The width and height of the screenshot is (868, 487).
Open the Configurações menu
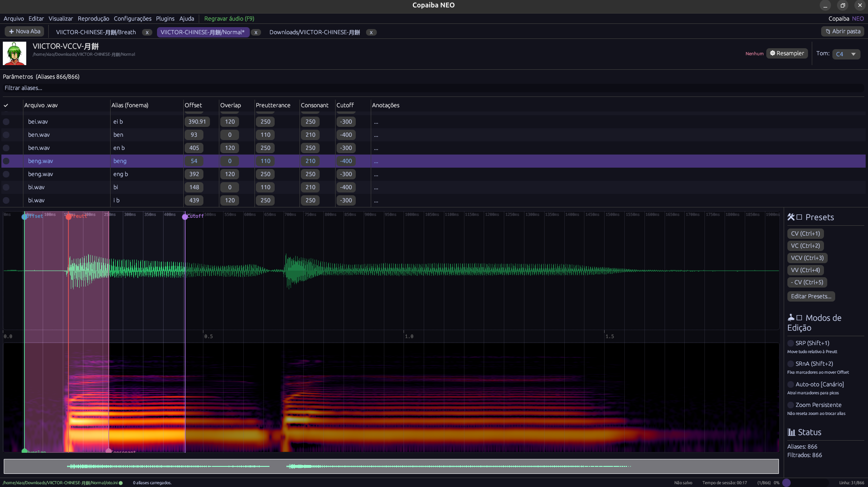132,19
